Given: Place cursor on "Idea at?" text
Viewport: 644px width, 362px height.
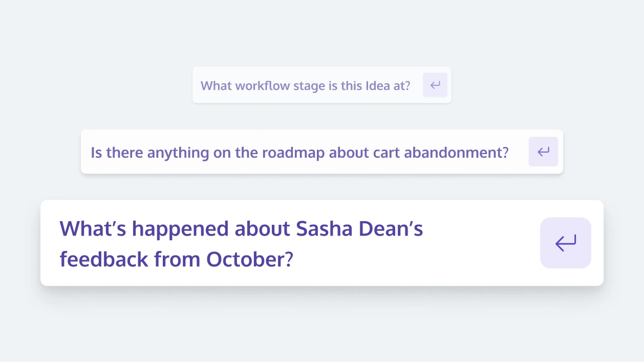Looking at the screenshot, I should (x=388, y=86).
